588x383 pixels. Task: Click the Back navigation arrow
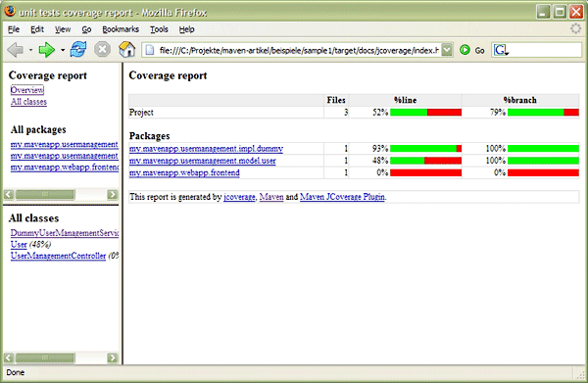point(15,50)
